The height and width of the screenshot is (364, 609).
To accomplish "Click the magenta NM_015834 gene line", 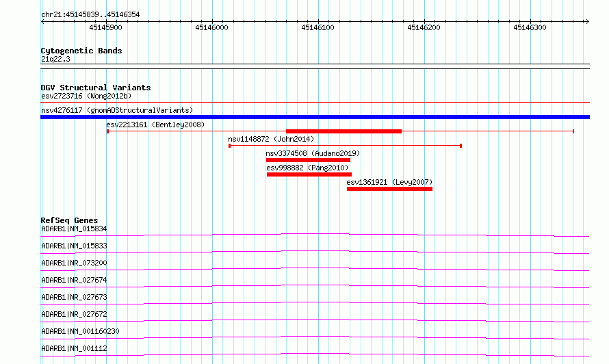I will click(x=315, y=235).
